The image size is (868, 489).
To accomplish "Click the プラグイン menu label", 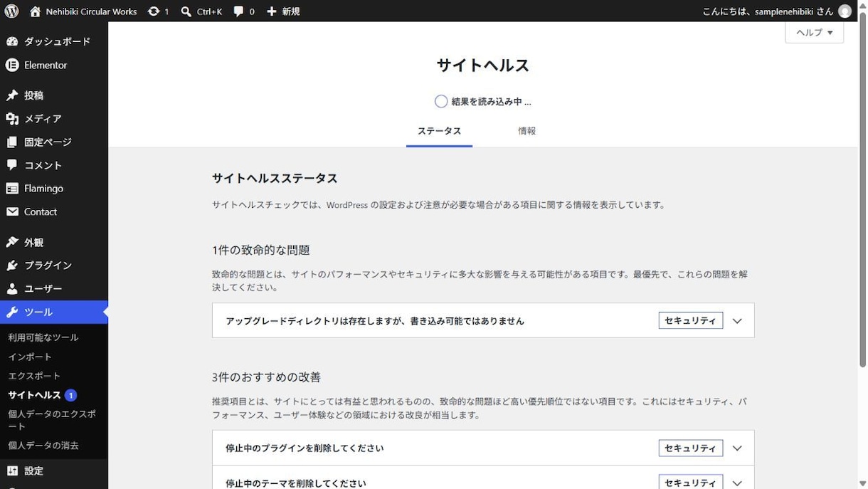I will tap(48, 265).
